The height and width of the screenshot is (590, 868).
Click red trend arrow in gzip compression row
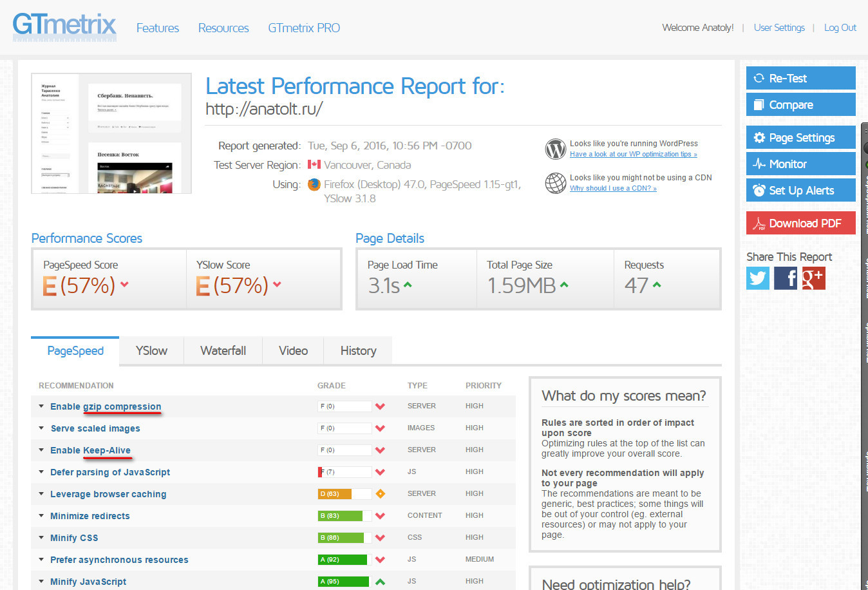[380, 406]
